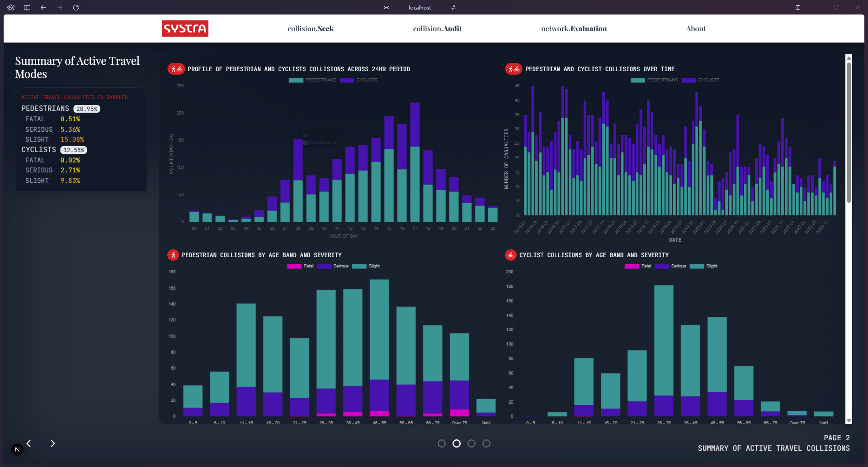Click the browser back arrow
This screenshot has width=868, height=467.
point(43,8)
